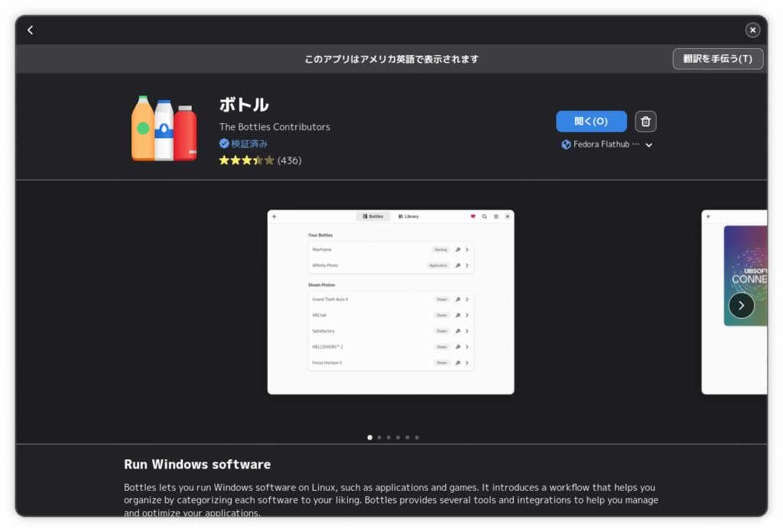
Task: Select the third carousel page dot
Action: (388, 438)
